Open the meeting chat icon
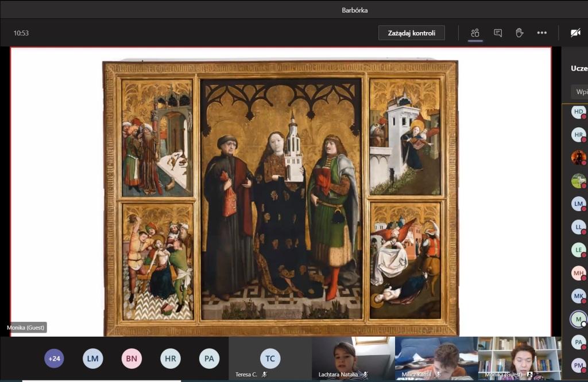 pyautogui.click(x=498, y=33)
